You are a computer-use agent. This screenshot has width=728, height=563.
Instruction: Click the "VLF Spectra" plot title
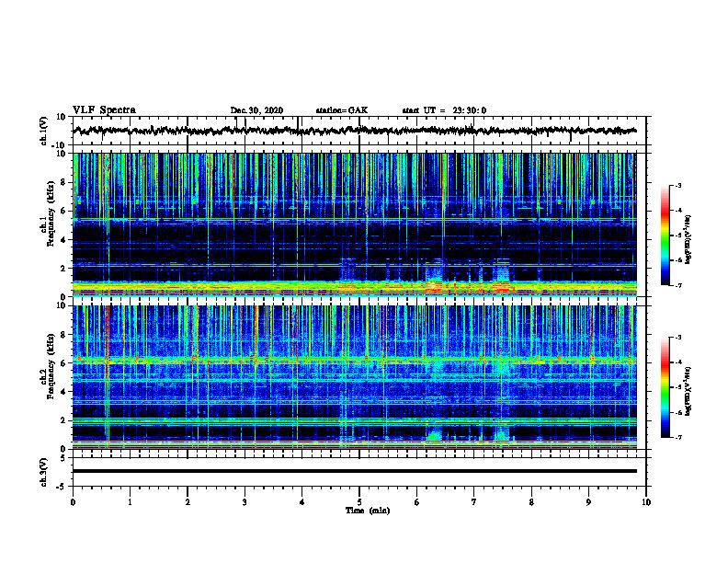[x=104, y=110]
